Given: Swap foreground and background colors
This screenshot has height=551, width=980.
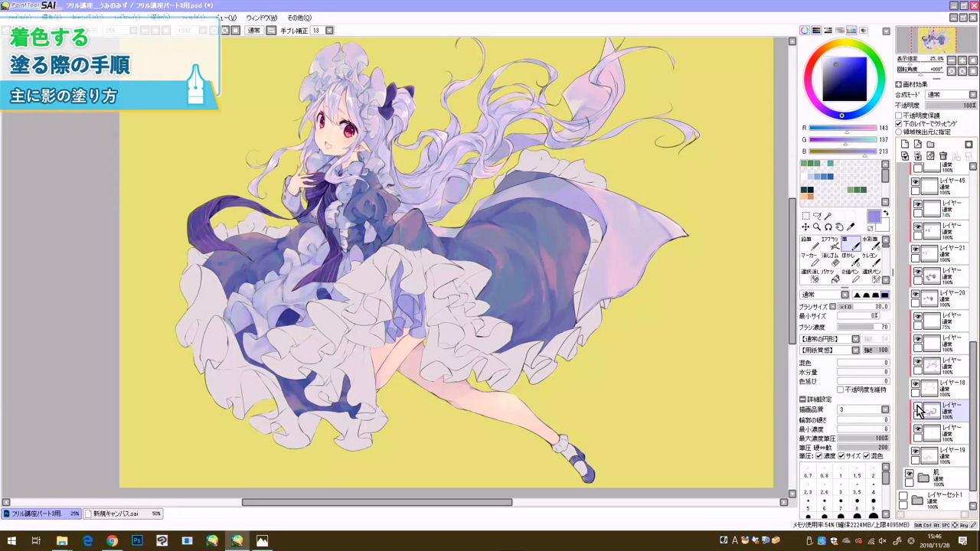Looking at the screenshot, I should click(x=886, y=214).
